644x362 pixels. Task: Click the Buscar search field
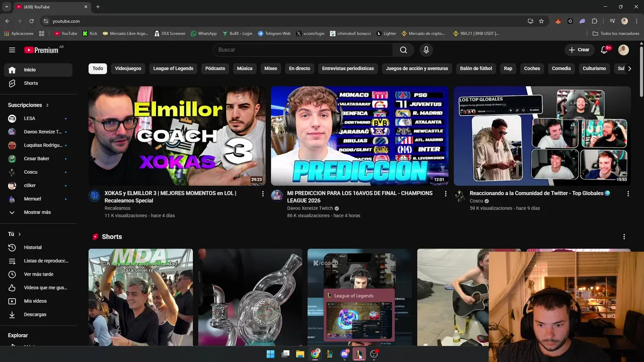coord(303,50)
